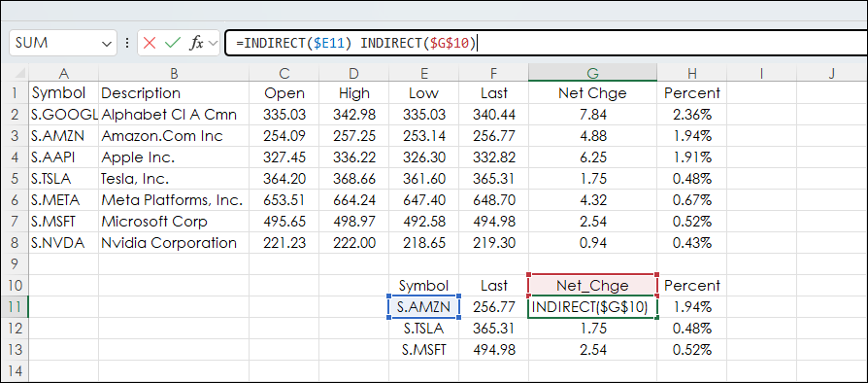Click the High header cell
Viewport: 868px width, 383px height.
pyautogui.click(x=353, y=92)
